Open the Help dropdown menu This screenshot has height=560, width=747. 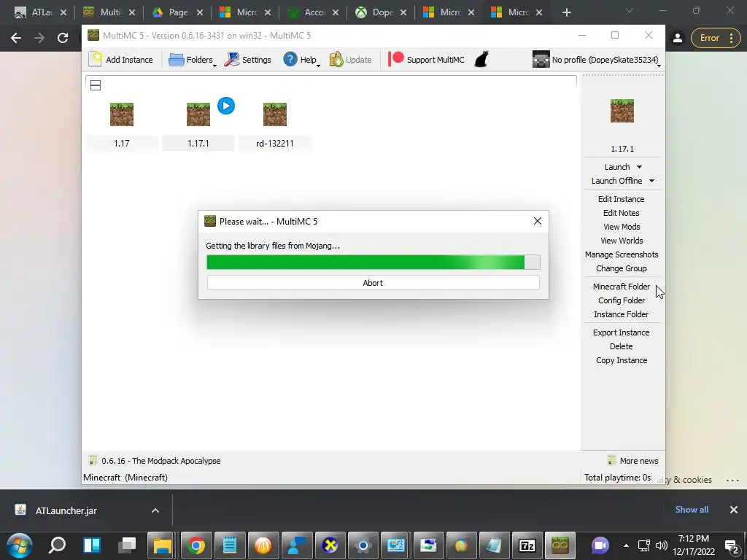coord(301,60)
